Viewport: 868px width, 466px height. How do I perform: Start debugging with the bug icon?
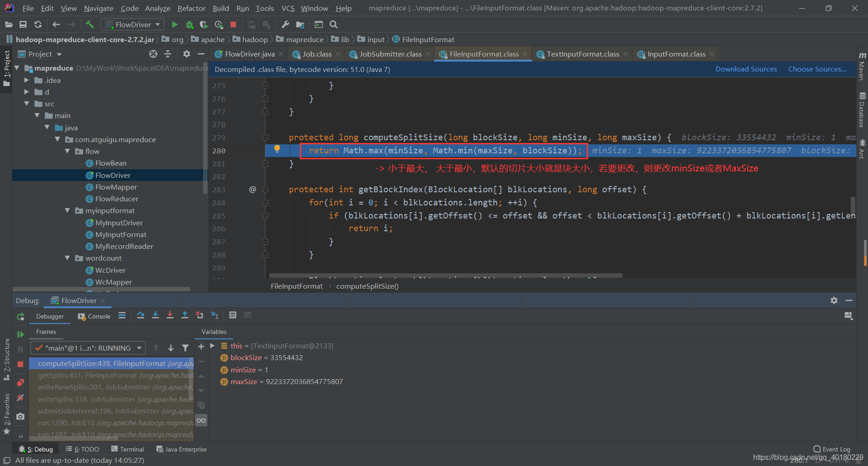pos(189,24)
